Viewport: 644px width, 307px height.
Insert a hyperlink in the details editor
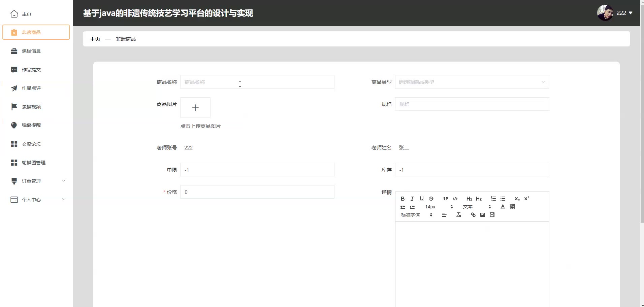click(473, 215)
